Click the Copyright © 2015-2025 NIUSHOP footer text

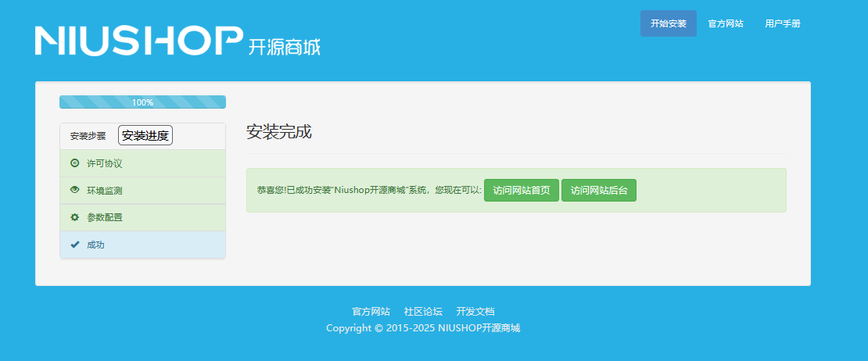[x=423, y=328]
